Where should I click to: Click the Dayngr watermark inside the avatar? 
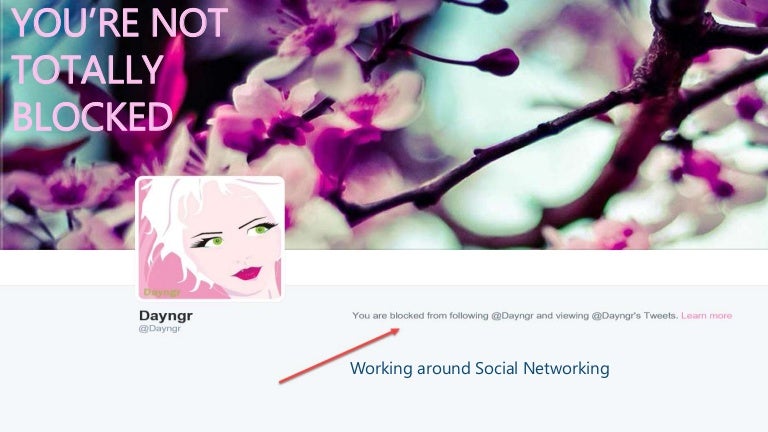pyautogui.click(x=162, y=293)
